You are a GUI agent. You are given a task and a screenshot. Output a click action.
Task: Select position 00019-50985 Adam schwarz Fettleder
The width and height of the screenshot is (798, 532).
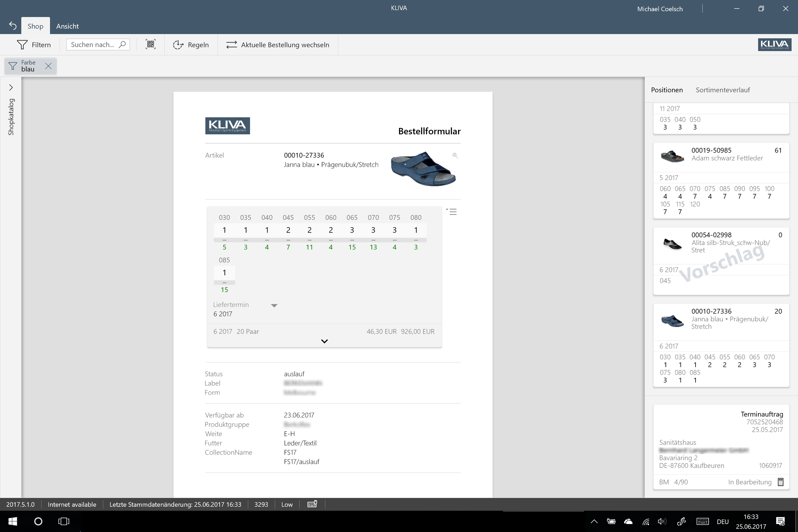coord(721,181)
